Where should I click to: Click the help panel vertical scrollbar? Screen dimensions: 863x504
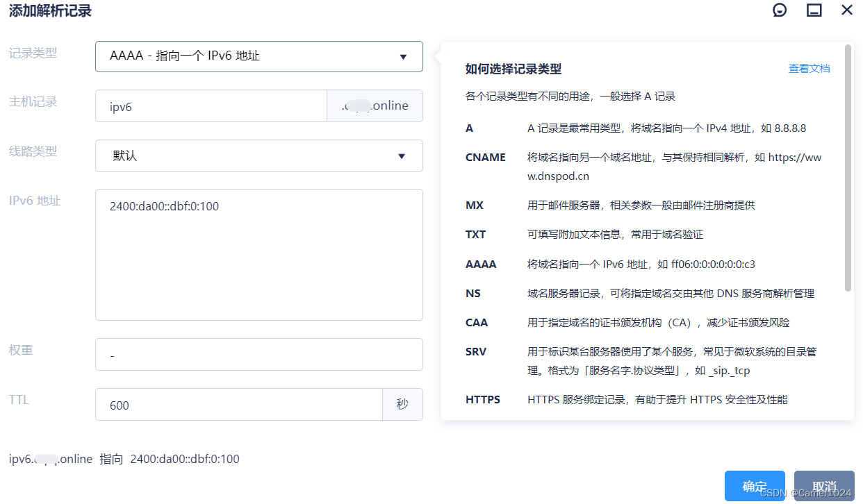click(848, 168)
